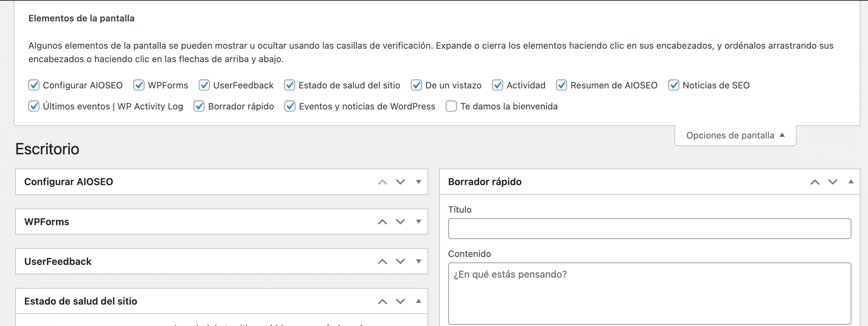Image resolution: width=868 pixels, height=326 pixels.
Task: Move Configurar AIOSEO widget down
Action: pos(400,182)
